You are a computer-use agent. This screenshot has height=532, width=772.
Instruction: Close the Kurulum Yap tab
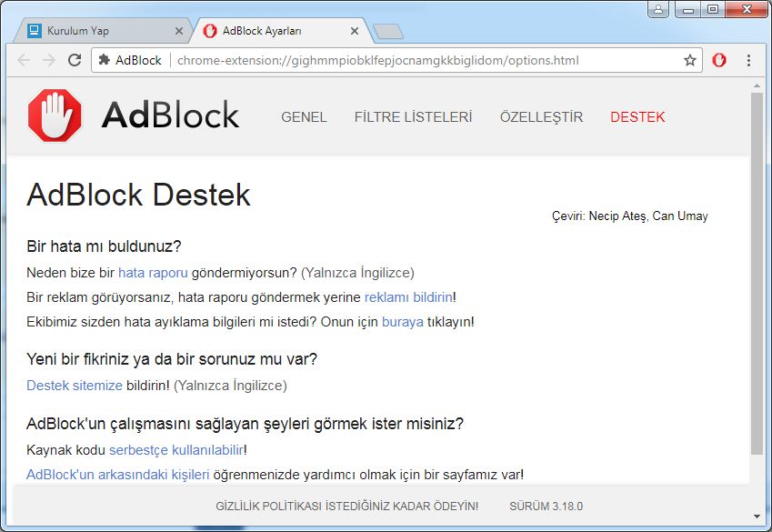[x=179, y=31]
